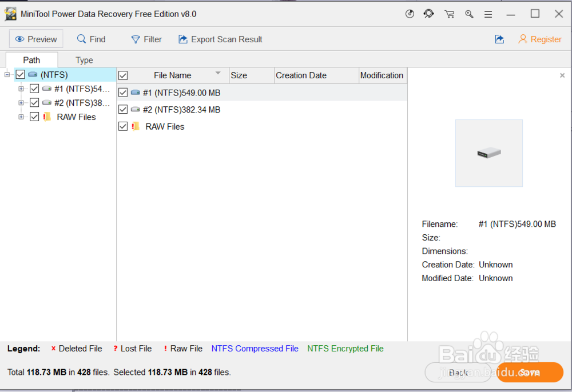The image size is (572, 392).
Task: Click the drive preview thumbnail
Action: tap(489, 153)
